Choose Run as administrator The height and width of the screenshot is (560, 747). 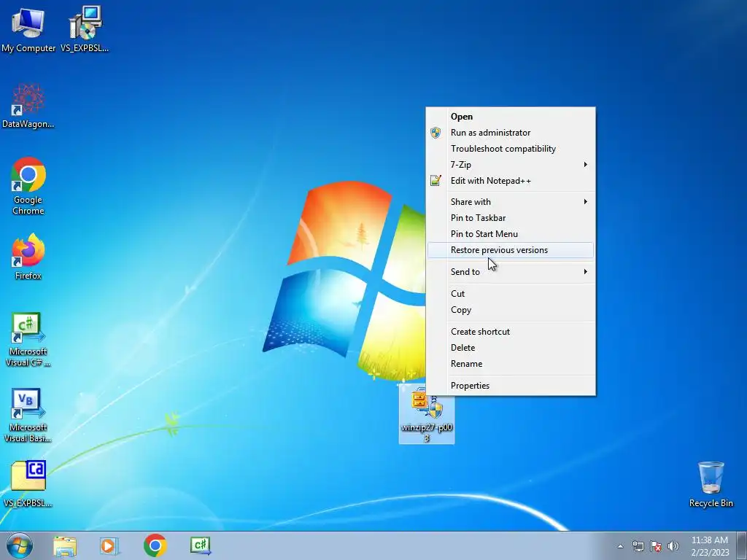tap(510, 133)
